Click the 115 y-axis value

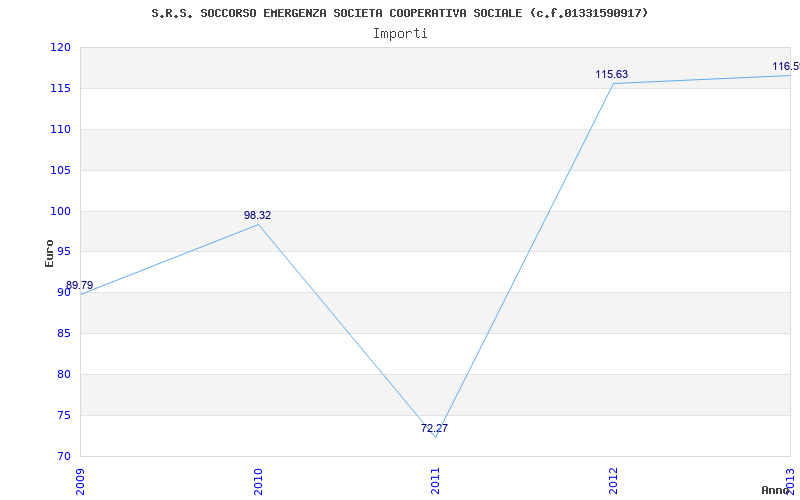60,88
